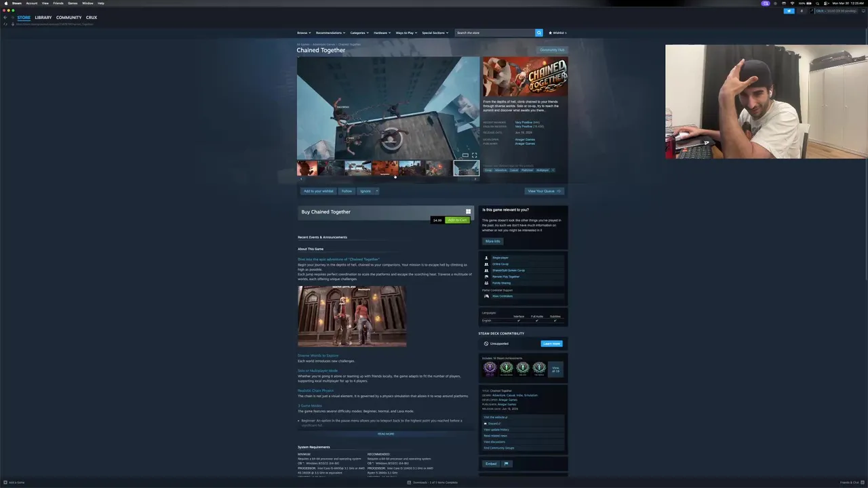Click the platform icon in Buy box
This screenshot has height=488, width=868.
[x=468, y=211]
